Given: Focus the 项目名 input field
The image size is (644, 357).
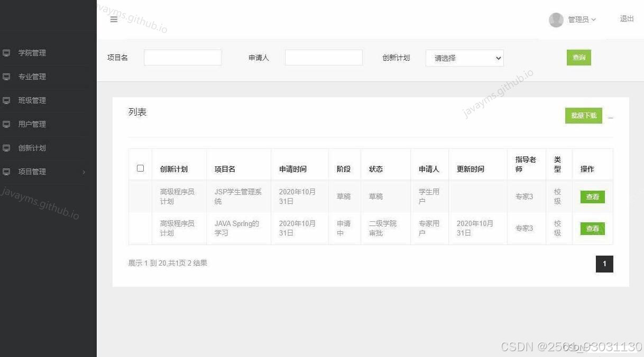Looking at the screenshot, I should (183, 58).
